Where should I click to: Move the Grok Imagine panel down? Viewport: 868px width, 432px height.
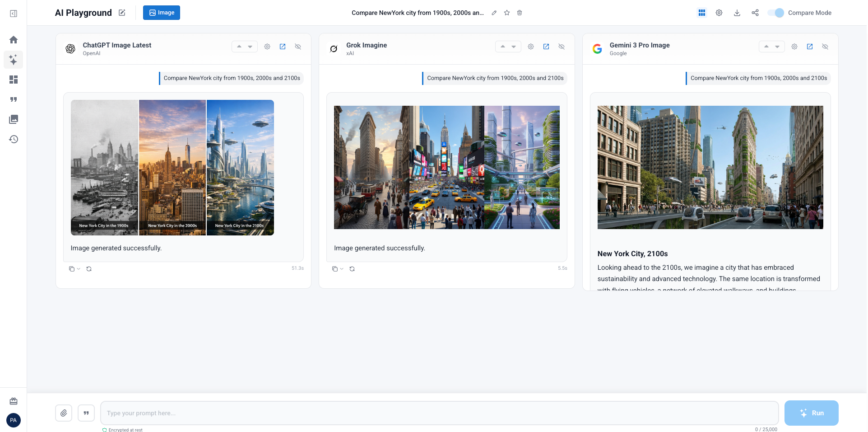click(x=514, y=47)
